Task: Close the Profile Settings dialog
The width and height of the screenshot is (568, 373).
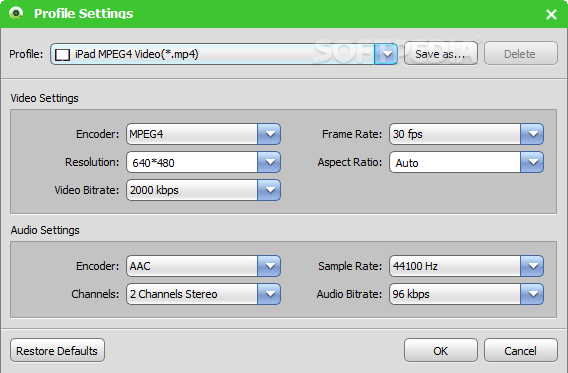Action: [551, 14]
